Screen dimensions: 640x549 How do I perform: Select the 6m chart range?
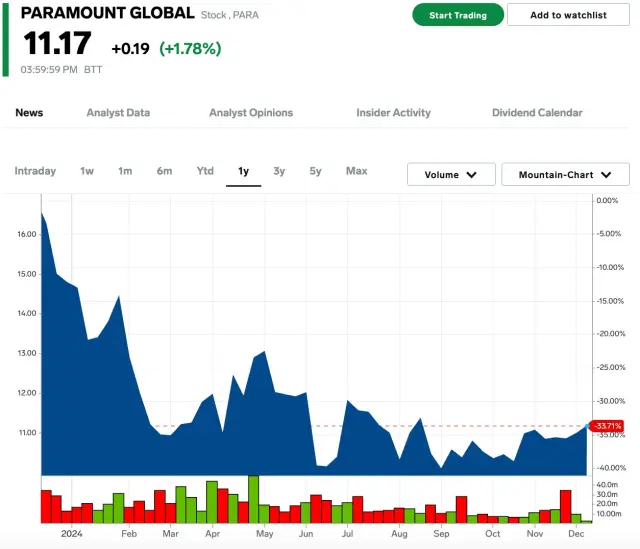[164, 171]
